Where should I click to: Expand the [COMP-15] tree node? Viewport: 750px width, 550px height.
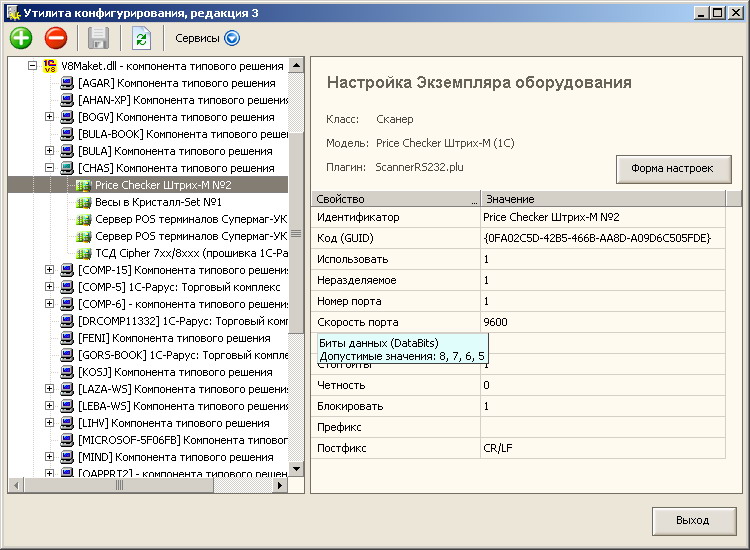pos(49,270)
